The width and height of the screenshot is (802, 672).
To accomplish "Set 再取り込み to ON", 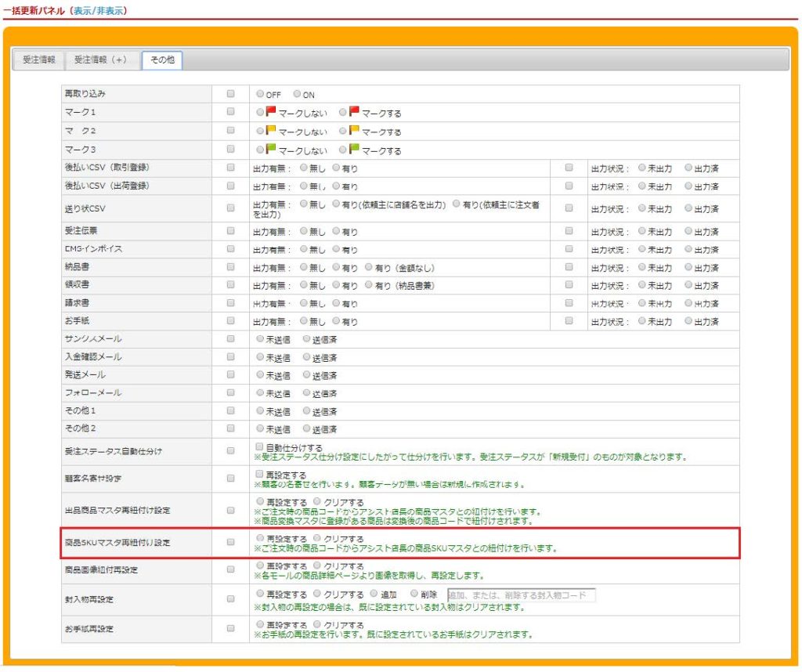I will [298, 94].
